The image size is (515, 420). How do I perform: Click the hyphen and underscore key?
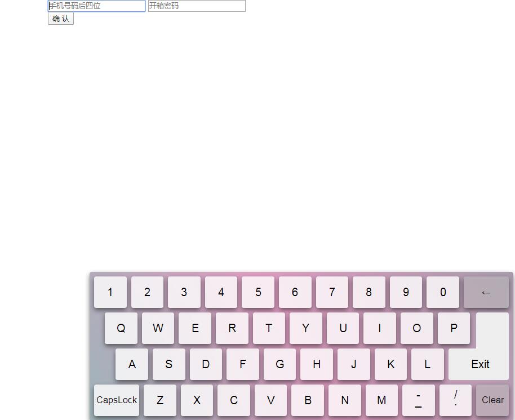(x=419, y=400)
